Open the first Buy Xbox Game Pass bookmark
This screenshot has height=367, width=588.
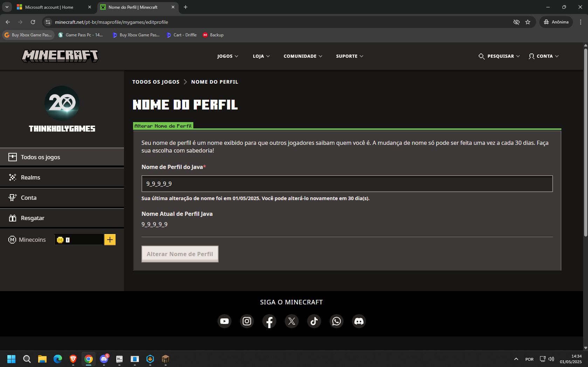click(28, 35)
